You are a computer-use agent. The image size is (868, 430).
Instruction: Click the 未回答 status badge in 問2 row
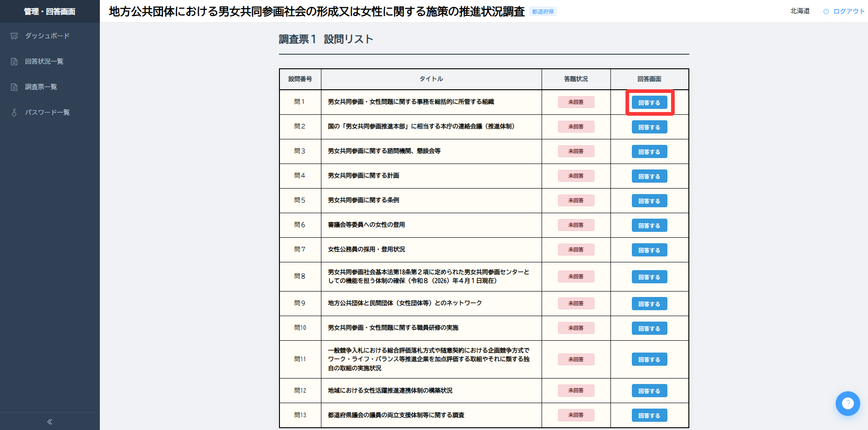[x=576, y=127]
